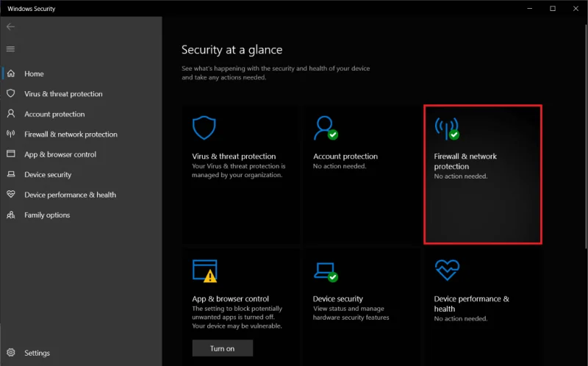The image size is (588, 366).
Task: Open Firewall & network protection tile title
Action: click(x=465, y=161)
